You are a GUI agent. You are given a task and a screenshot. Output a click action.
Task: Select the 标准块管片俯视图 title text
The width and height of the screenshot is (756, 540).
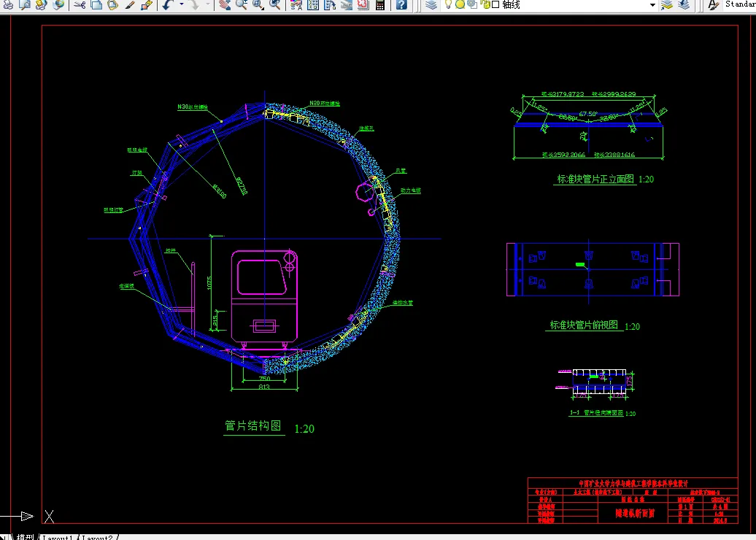tap(584, 325)
